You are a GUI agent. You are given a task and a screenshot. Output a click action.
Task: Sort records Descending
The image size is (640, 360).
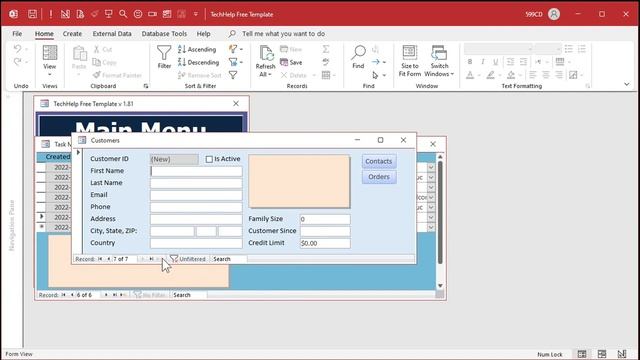(x=199, y=62)
